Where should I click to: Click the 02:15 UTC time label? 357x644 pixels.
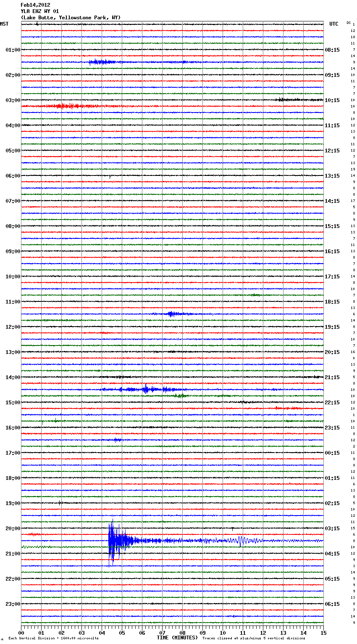pos(332,503)
